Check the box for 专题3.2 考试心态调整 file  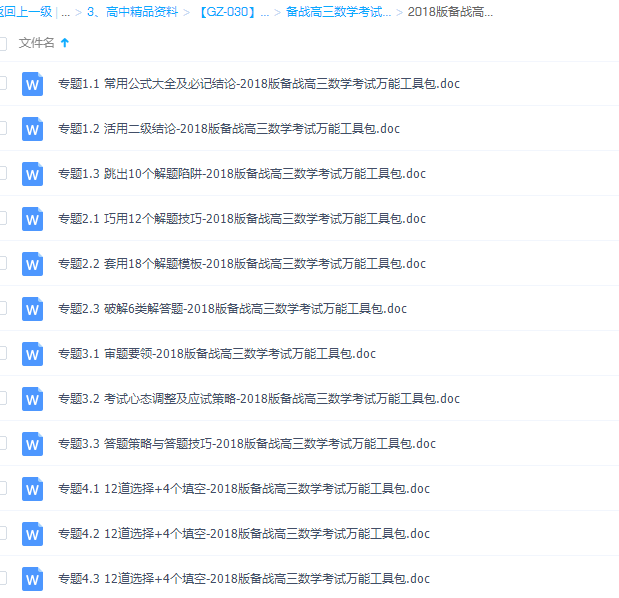tap(2, 398)
